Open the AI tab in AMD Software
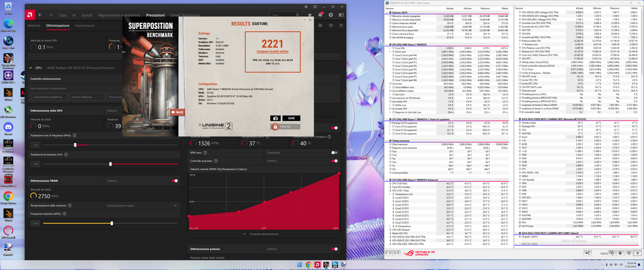 coord(74,15)
